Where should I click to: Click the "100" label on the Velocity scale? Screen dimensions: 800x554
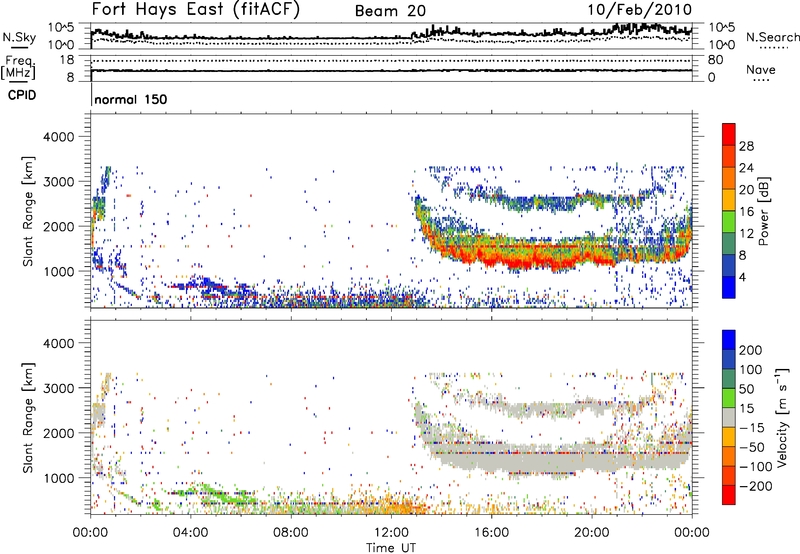751,370
